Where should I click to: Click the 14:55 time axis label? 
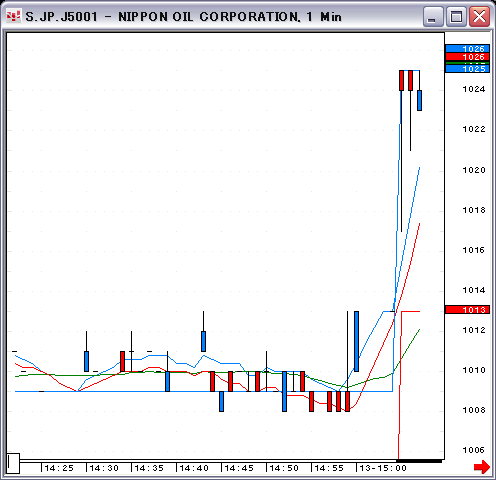click(x=329, y=468)
